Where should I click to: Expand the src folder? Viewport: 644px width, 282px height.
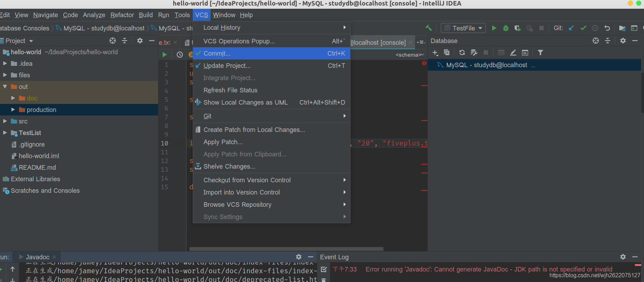pyautogui.click(x=5, y=121)
